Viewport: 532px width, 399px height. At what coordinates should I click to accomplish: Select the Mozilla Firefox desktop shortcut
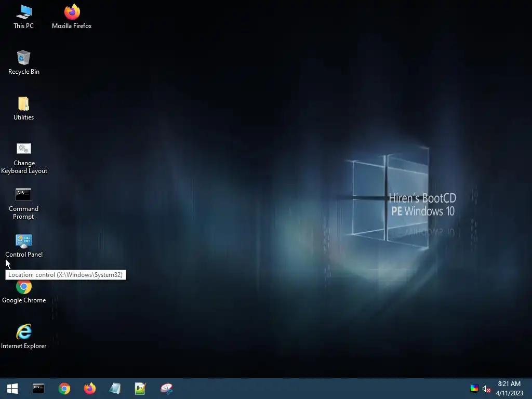tap(72, 17)
